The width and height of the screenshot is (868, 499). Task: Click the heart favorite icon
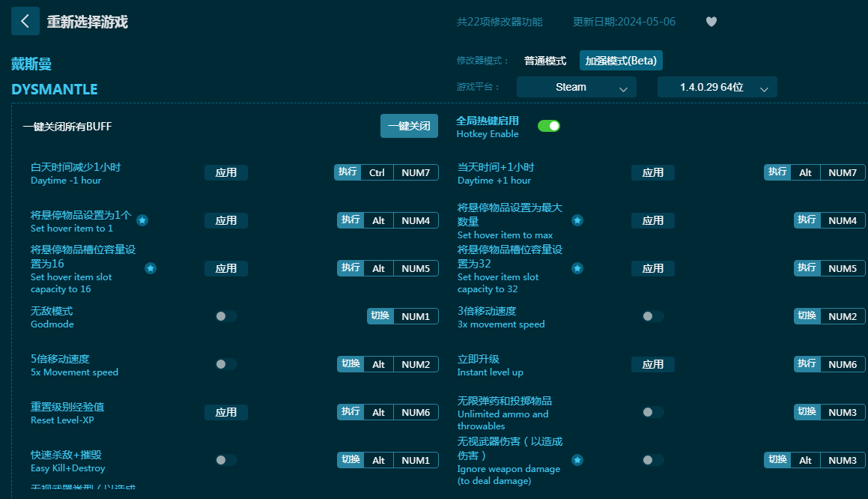pos(711,22)
